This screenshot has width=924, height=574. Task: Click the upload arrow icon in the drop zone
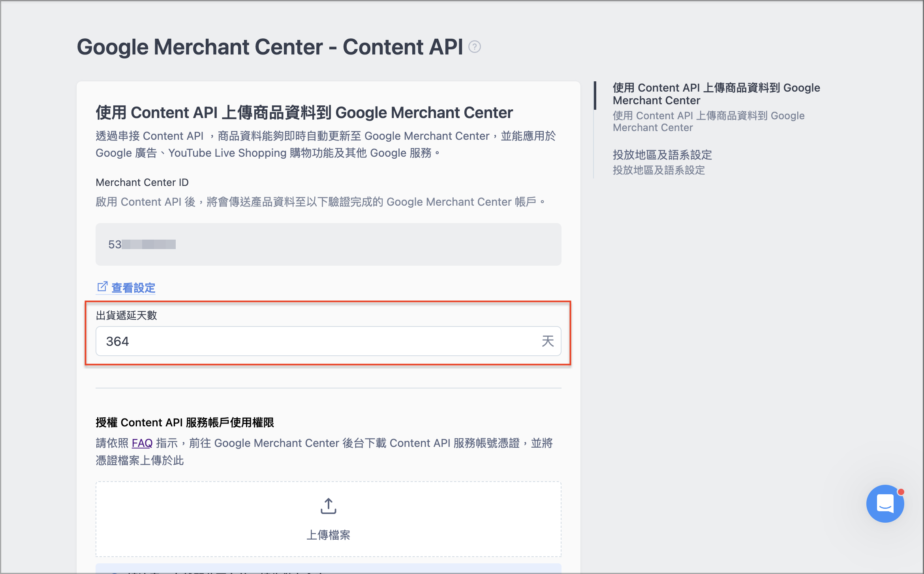(328, 506)
